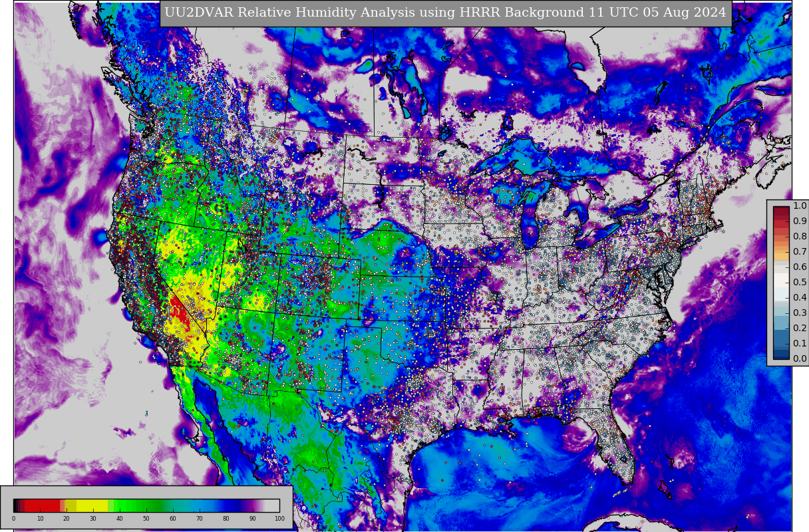Click the 0.8 label on right colorbar
809x532 pixels.
(x=800, y=236)
